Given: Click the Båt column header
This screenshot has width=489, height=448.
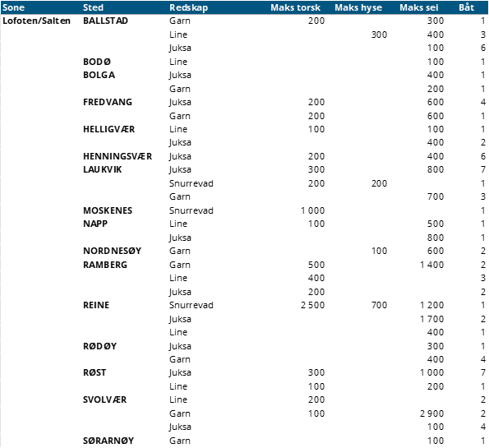Looking at the screenshot, I should click(x=466, y=7).
